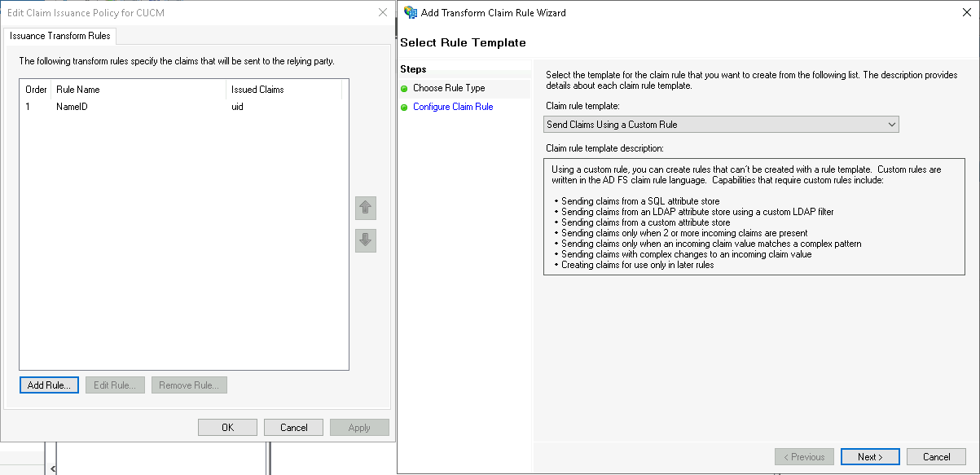980x475 pixels.
Task: Open the Configure Claim Rule step
Action: pos(452,107)
